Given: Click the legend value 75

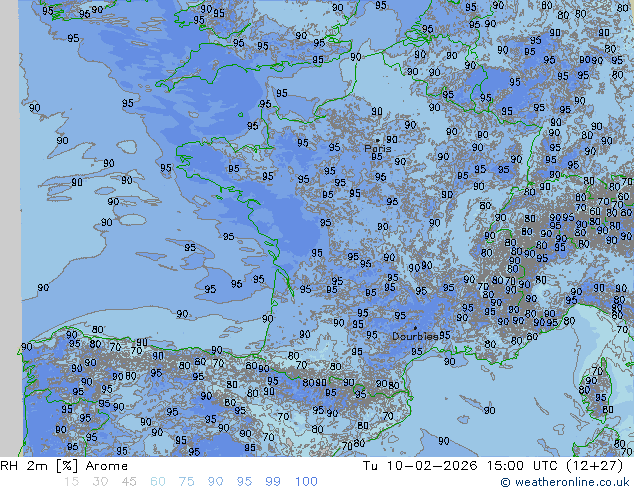Looking at the screenshot, I should [x=187, y=482].
